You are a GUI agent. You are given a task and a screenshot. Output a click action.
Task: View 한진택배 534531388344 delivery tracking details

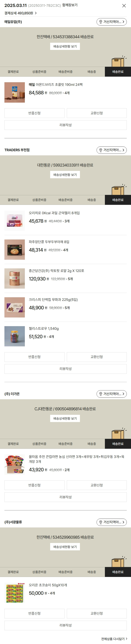(x=65, y=46)
